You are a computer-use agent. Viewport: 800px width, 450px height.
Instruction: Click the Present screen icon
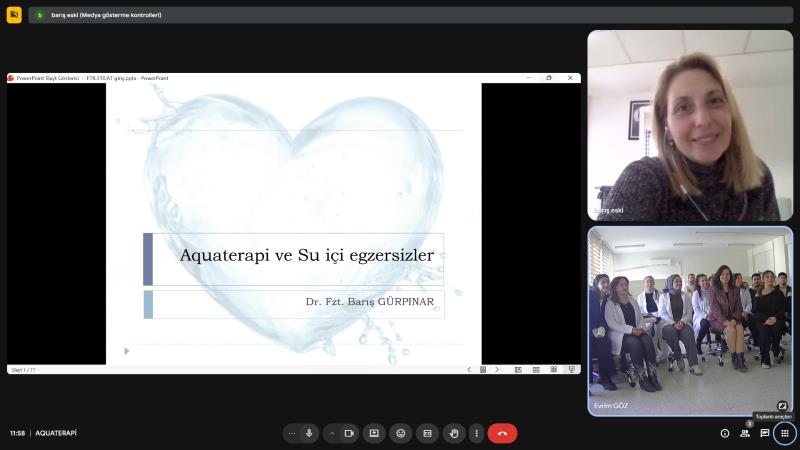click(x=374, y=433)
